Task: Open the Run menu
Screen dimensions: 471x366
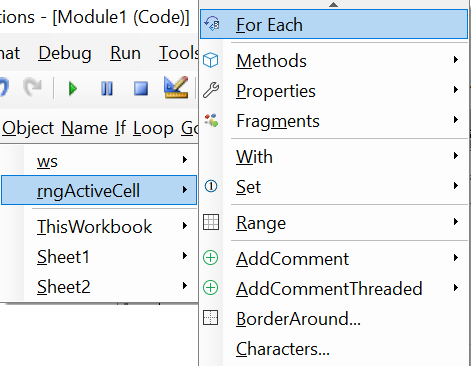Action: (125, 53)
